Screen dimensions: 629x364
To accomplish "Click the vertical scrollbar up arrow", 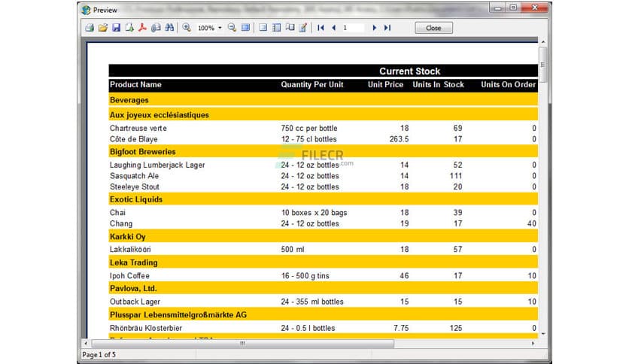I will point(543,41).
